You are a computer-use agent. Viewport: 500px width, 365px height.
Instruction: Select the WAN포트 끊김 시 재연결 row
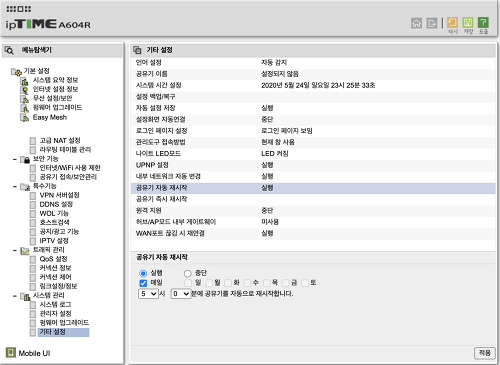tap(313, 234)
